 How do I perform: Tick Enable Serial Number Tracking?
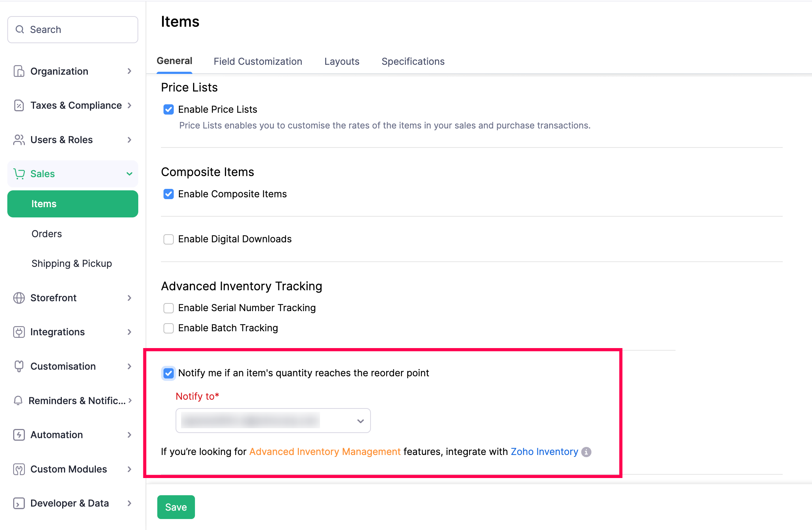(x=169, y=308)
